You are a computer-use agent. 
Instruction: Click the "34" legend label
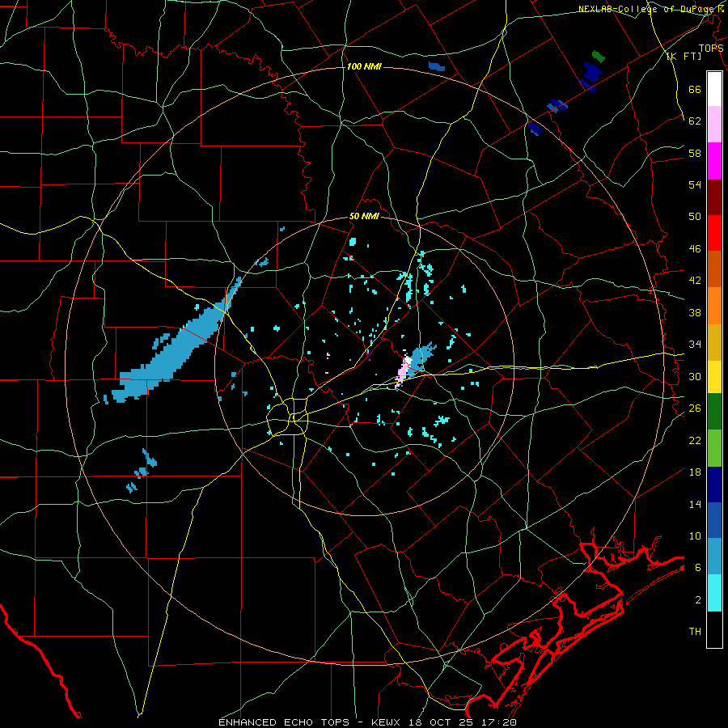pos(695,344)
